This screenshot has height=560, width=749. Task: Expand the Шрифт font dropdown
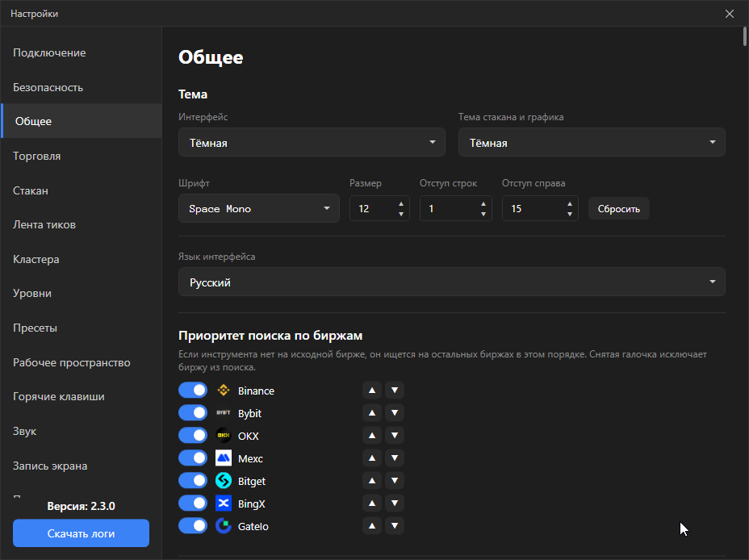259,209
